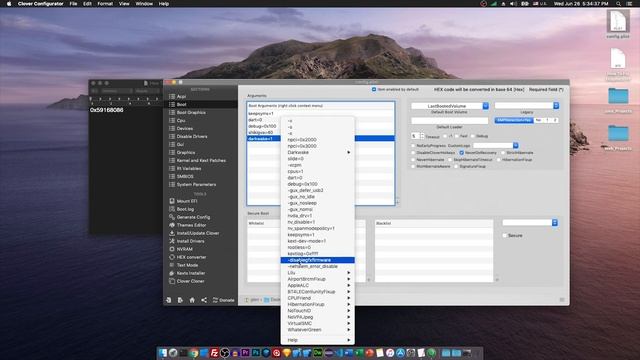Click the Donate button
The width and height of the screenshot is (640, 360).
click(x=223, y=300)
